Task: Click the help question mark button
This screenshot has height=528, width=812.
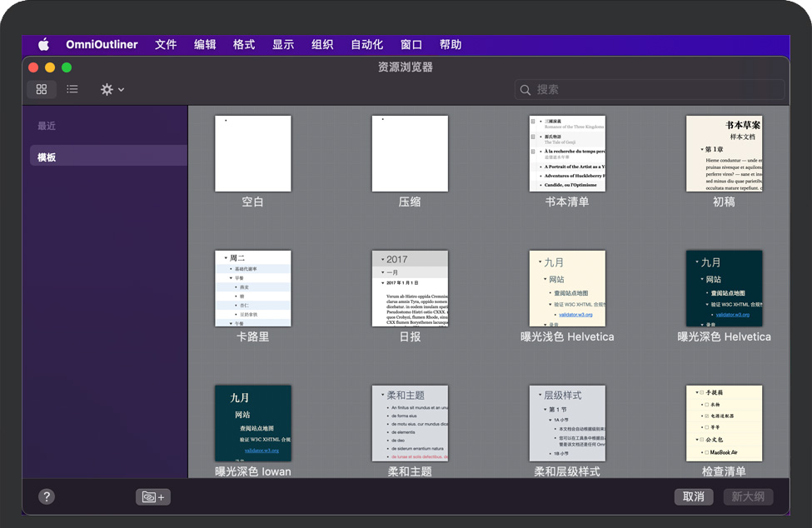Action: point(47,496)
